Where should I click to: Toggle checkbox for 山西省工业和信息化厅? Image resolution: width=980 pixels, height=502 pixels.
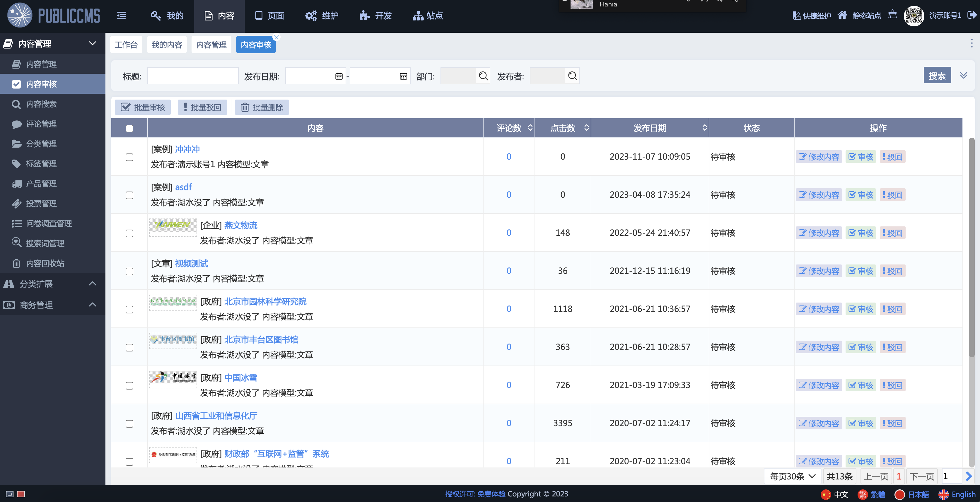pos(129,423)
